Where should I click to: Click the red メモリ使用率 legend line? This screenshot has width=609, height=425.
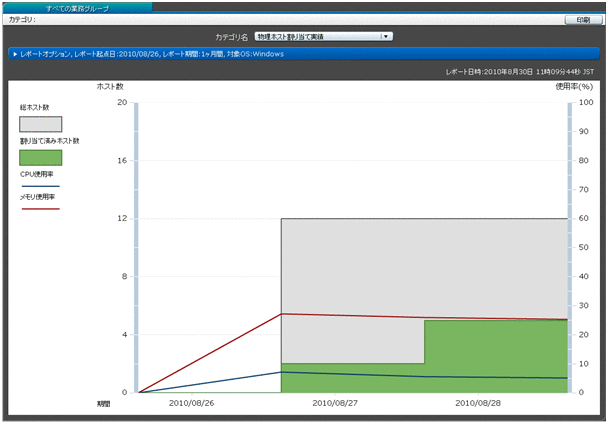[41, 209]
